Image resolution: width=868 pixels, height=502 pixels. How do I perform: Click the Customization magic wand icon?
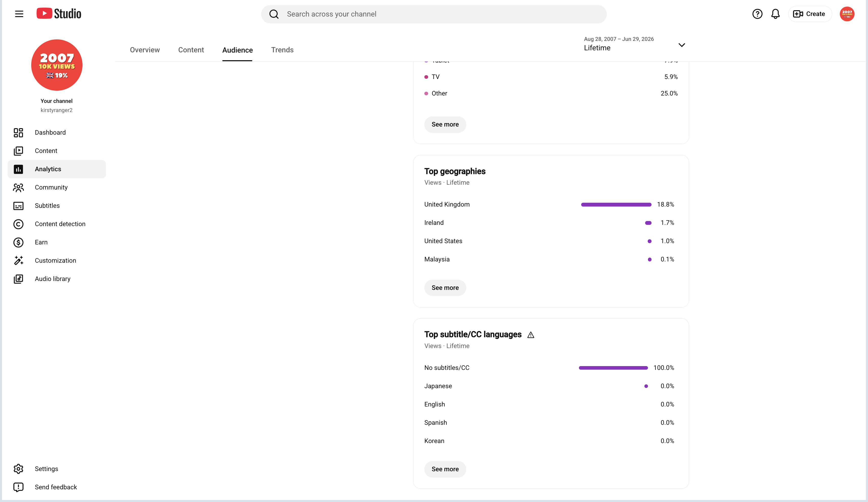[18, 260]
